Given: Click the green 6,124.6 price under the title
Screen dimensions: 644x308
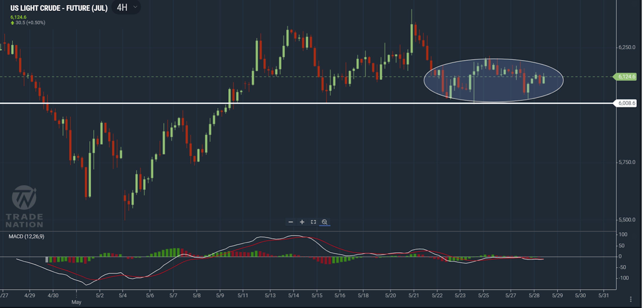Looking at the screenshot, I should [18, 17].
